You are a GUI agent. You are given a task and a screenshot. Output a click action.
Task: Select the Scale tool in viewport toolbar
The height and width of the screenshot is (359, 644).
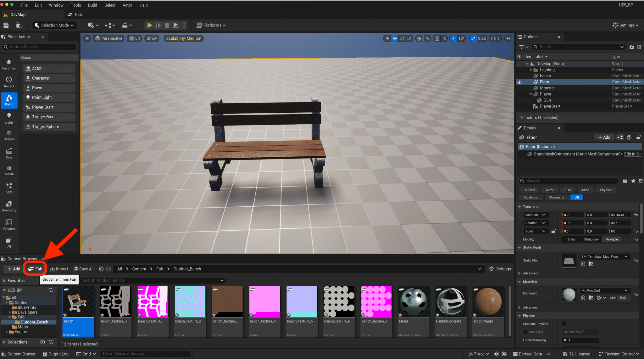click(409, 38)
